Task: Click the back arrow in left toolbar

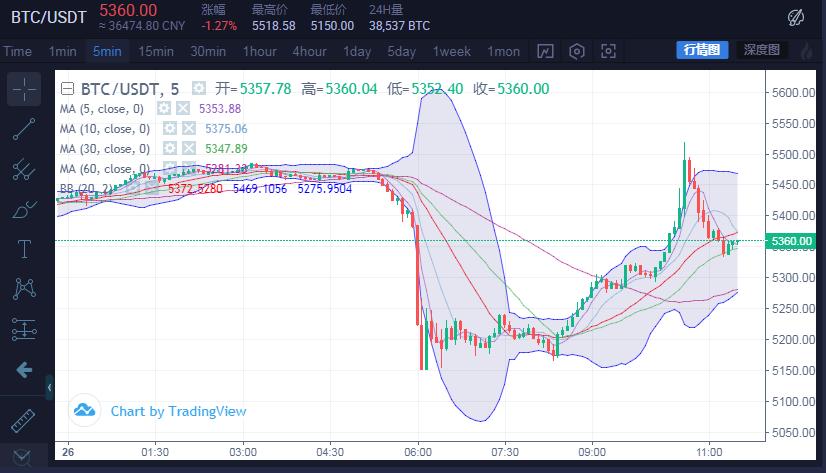Action: [x=25, y=370]
